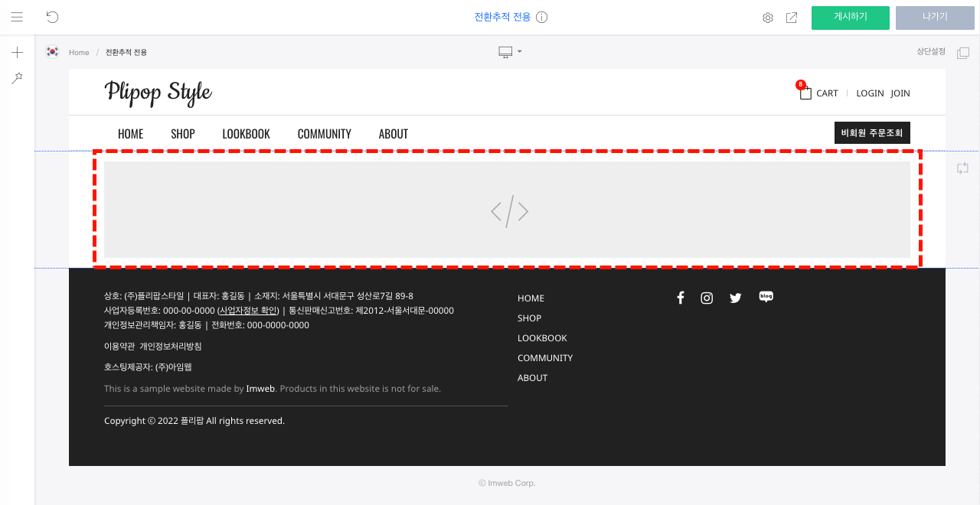Click the undo arrow icon
This screenshot has width=980, height=505.
(52, 17)
